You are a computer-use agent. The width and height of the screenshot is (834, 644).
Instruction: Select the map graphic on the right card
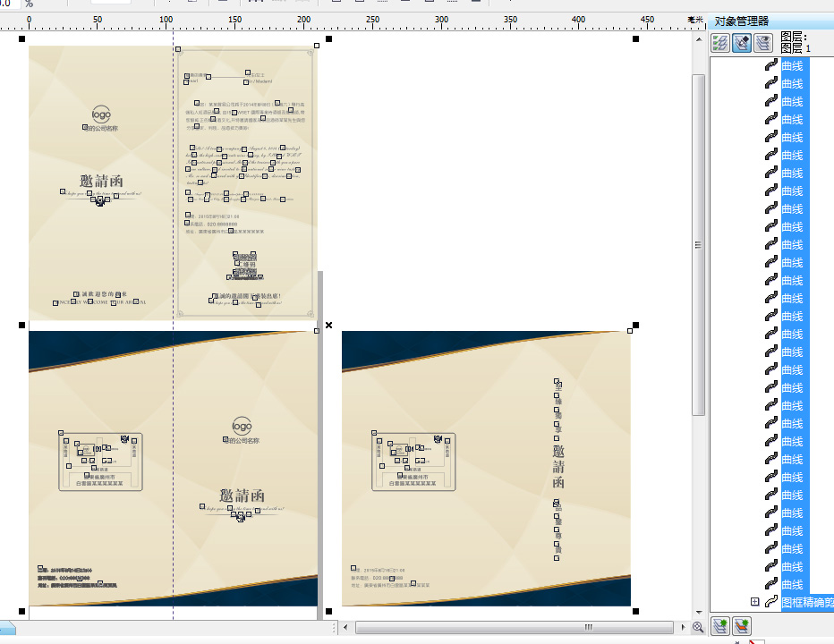(x=413, y=462)
